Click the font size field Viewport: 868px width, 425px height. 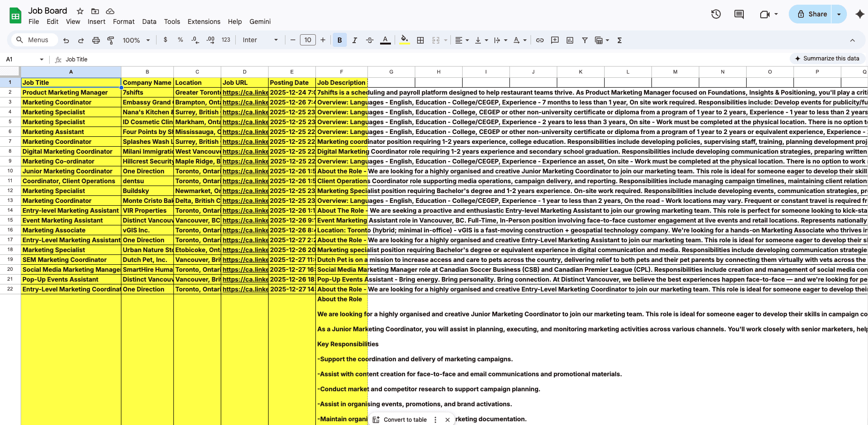tap(308, 40)
